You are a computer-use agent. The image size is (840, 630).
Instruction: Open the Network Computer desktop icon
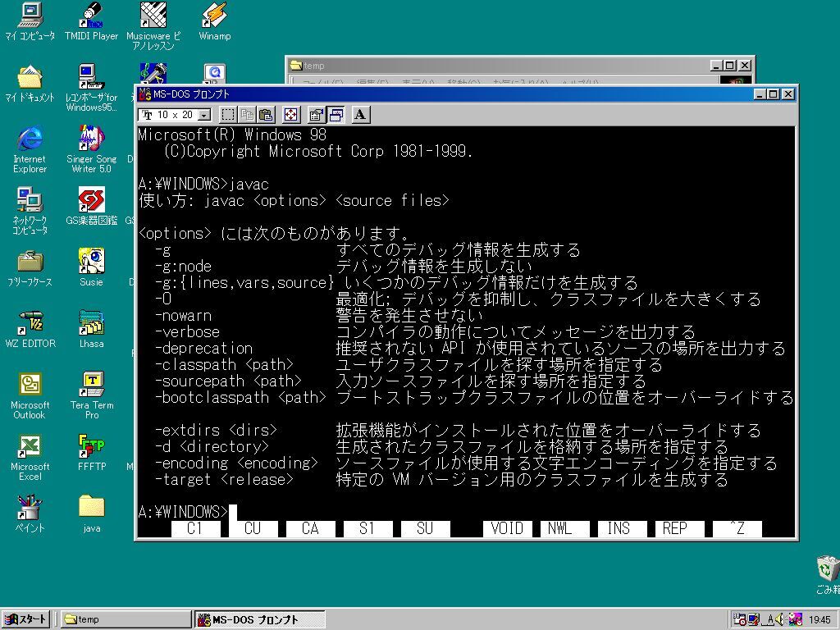(30, 211)
